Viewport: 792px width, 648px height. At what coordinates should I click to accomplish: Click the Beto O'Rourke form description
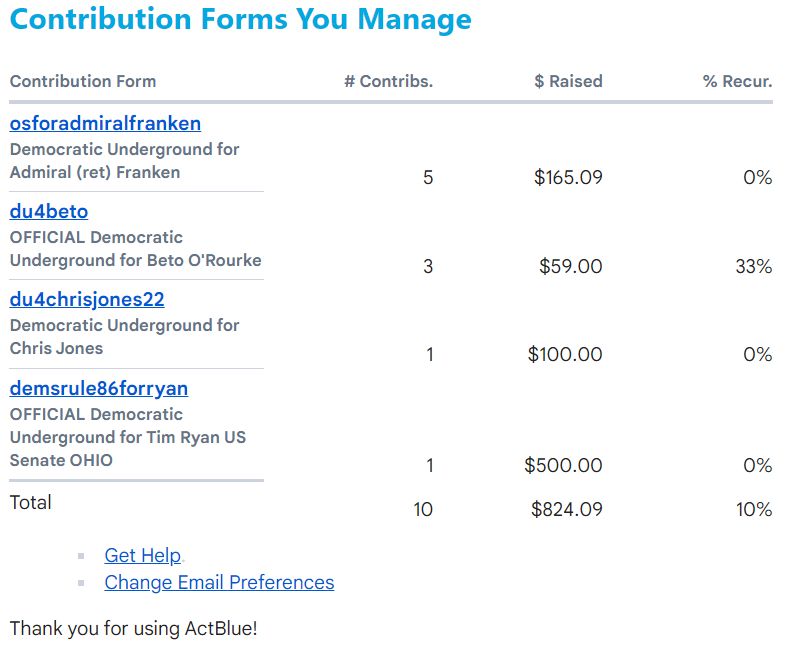click(x=135, y=249)
